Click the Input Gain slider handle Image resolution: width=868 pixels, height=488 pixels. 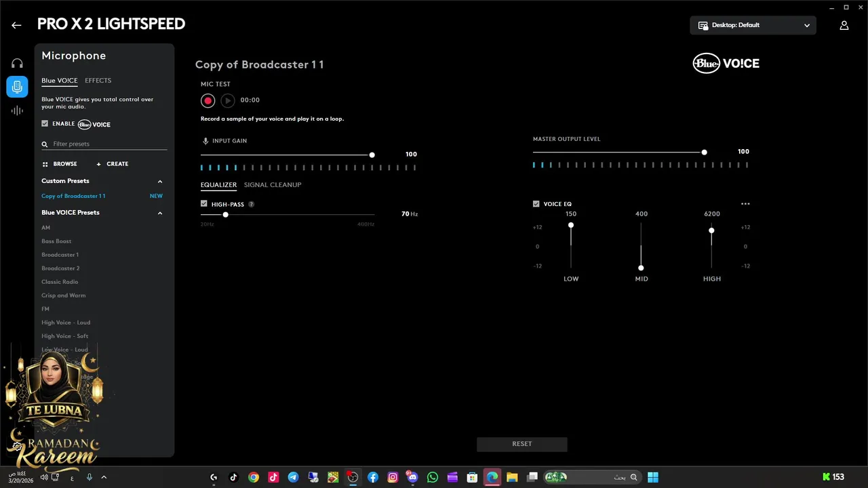pyautogui.click(x=372, y=155)
